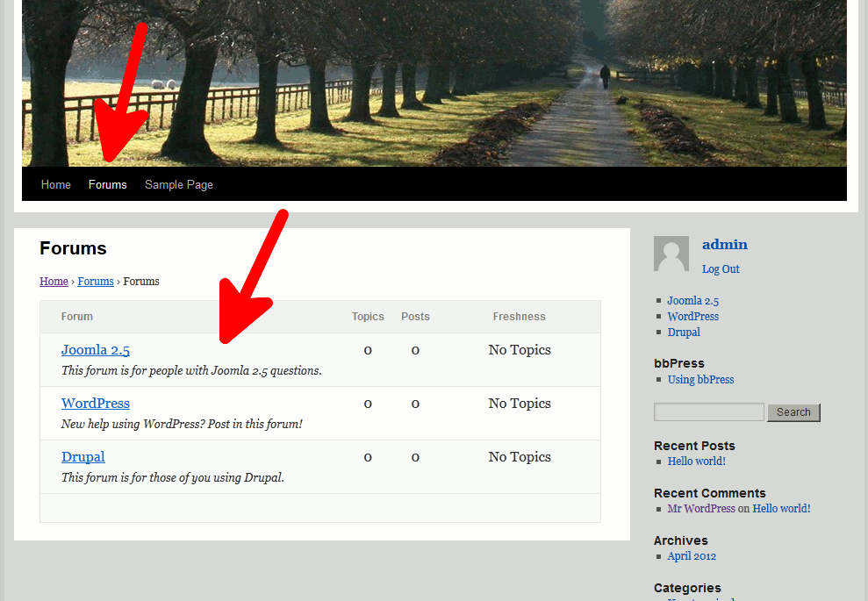This screenshot has height=601, width=868.
Task: Open Hello world! under Recent Posts
Action: 696,461
